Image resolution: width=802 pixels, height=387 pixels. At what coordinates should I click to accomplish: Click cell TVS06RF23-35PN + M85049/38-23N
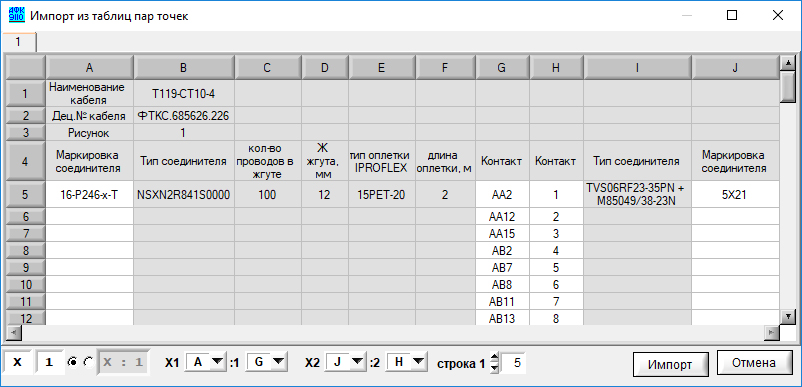pos(638,194)
